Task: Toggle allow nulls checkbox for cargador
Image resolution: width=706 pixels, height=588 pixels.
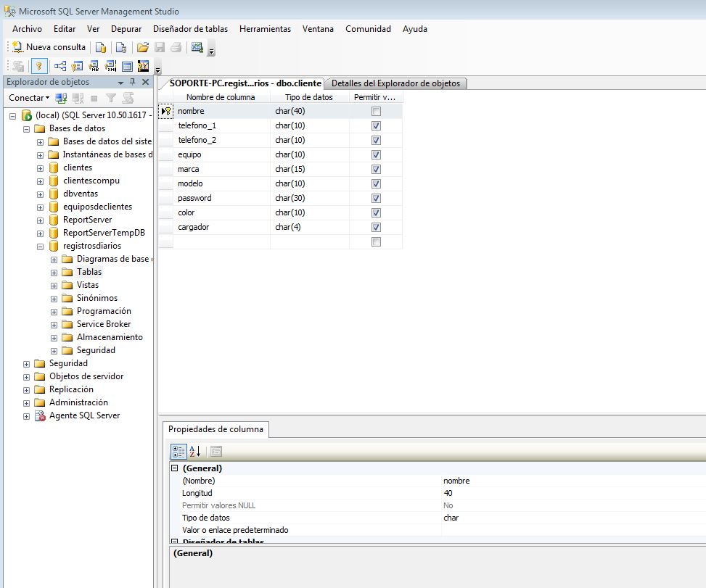Action: click(376, 227)
